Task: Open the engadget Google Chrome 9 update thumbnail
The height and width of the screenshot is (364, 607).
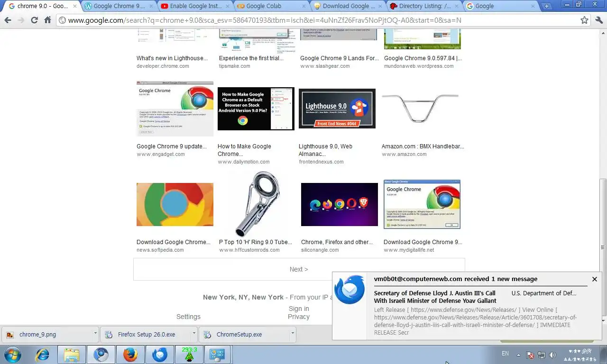Action: [175, 109]
